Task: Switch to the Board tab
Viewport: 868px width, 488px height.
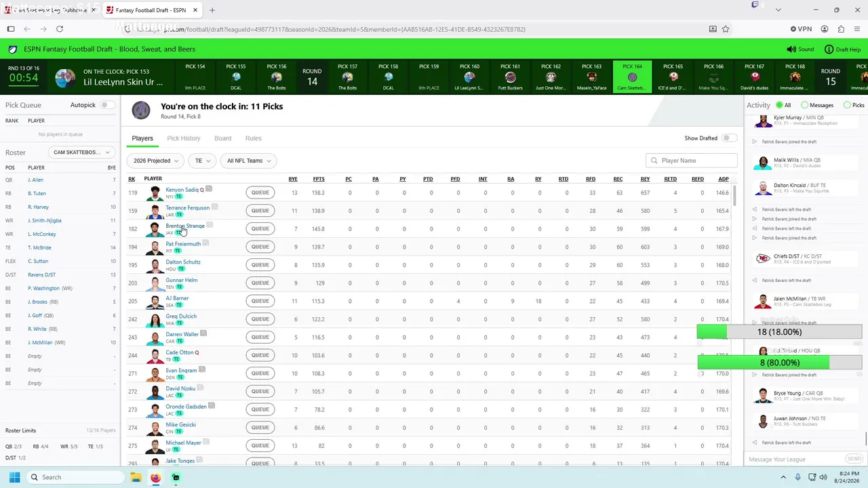Action: 223,138
